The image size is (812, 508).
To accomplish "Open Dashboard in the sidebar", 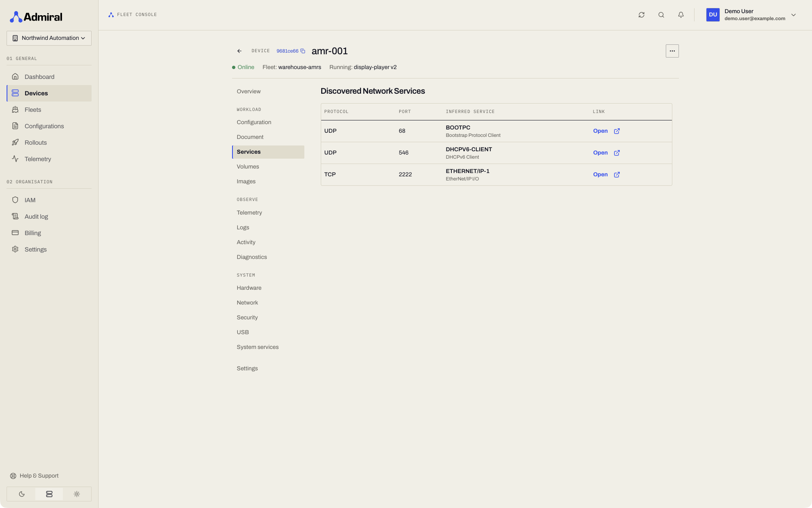I will pyautogui.click(x=49, y=77).
